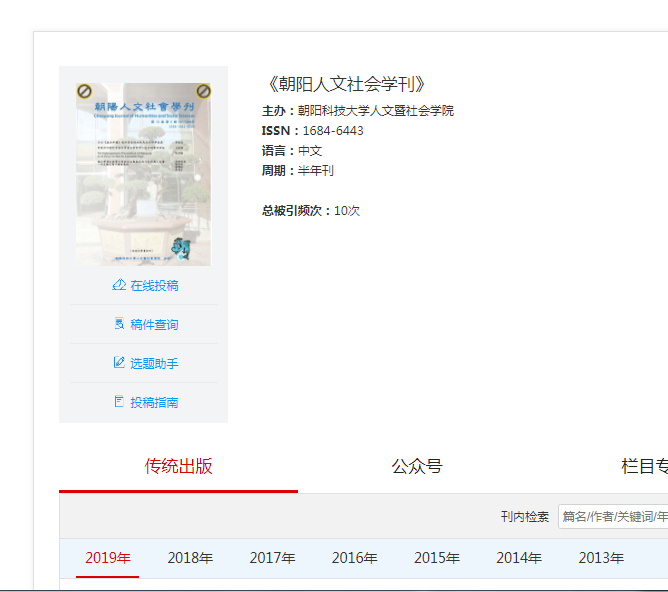
Task: Select the 2019年 year tab
Action: [x=108, y=558]
